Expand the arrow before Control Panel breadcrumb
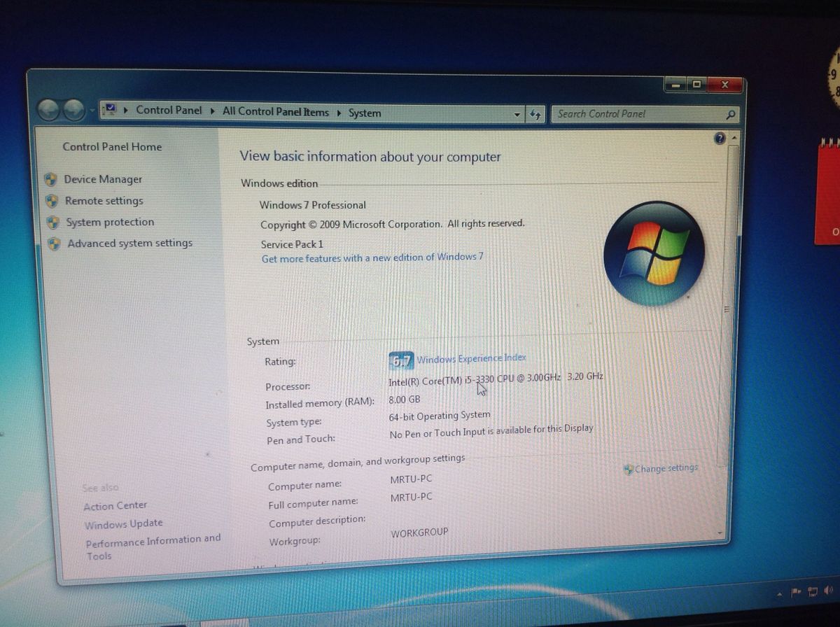Screen dimensions: 840x627 point(126,110)
